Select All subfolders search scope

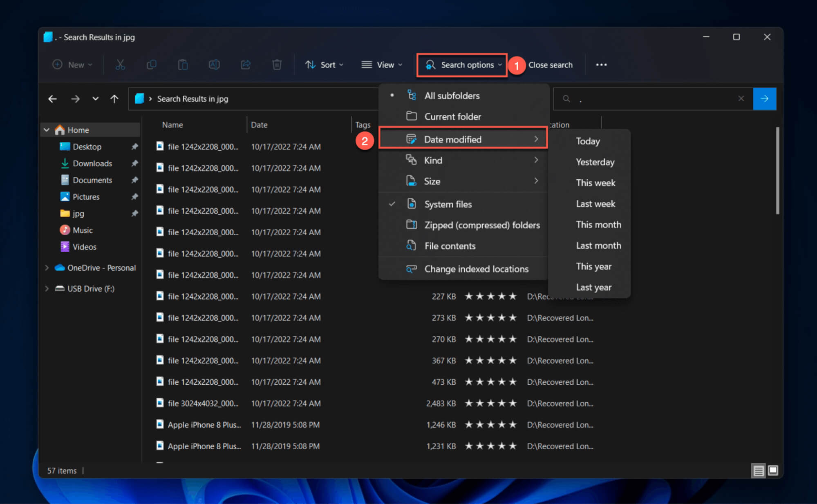[x=452, y=95]
